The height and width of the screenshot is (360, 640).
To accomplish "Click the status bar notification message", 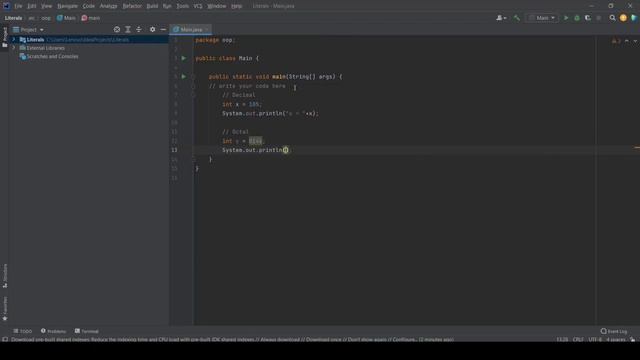I will [232, 340].
